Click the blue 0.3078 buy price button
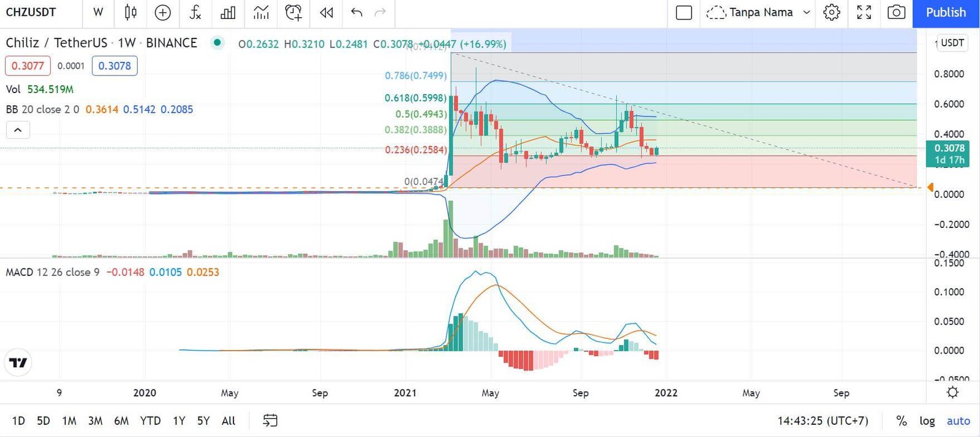Image resolution: width=980 pixels, height=437 pixels. pyautogui.click(x=115, y=66)
